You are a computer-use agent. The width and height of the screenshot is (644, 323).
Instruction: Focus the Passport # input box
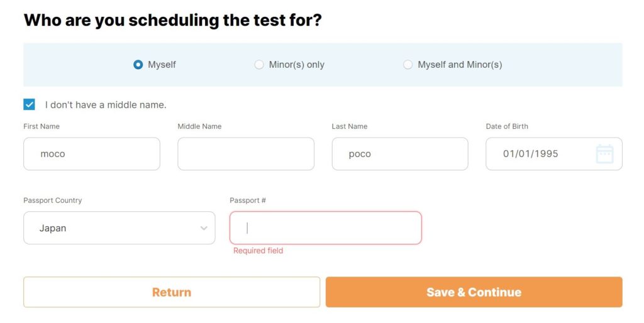[x=325, y=228]
